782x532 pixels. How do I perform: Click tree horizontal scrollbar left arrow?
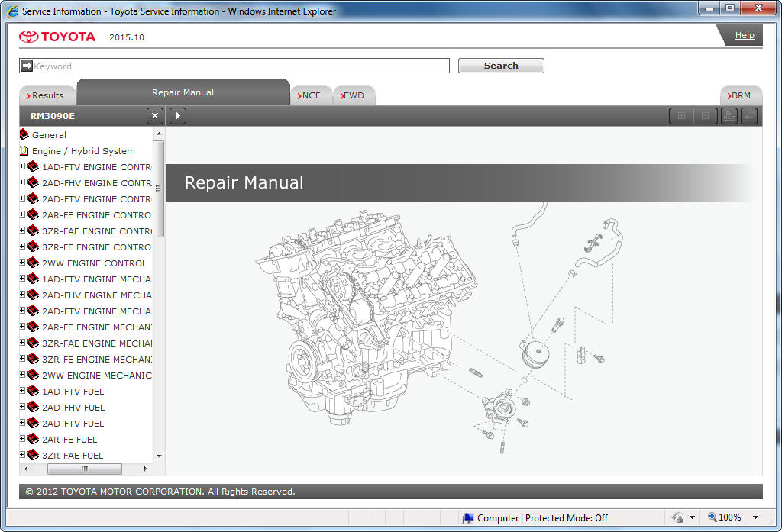pyautogui.click(x=25, y=469)
